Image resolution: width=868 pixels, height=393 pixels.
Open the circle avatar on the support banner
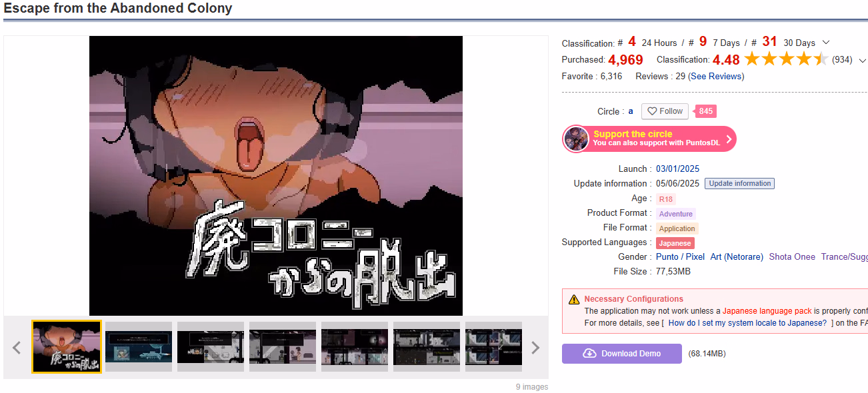tap(576, 139)
